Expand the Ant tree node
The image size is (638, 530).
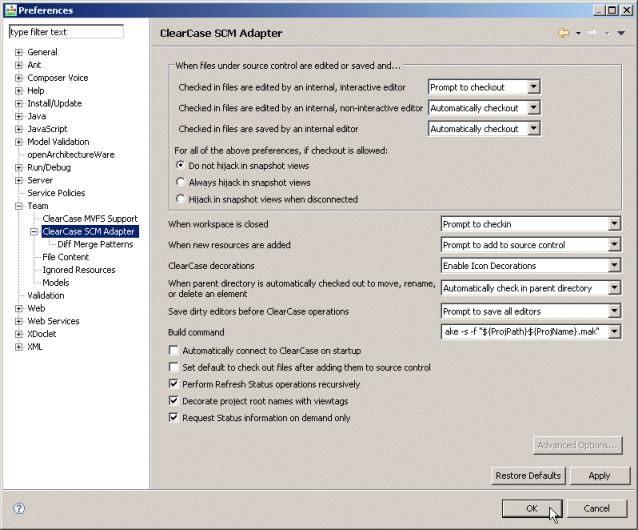coord(19,65)
